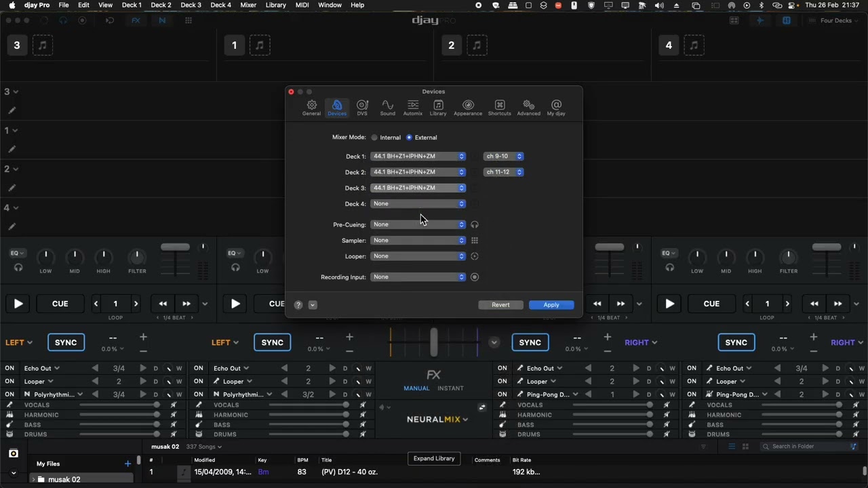Click the music note icon on deck 3
Screen dimensions: 868x488
43,45
